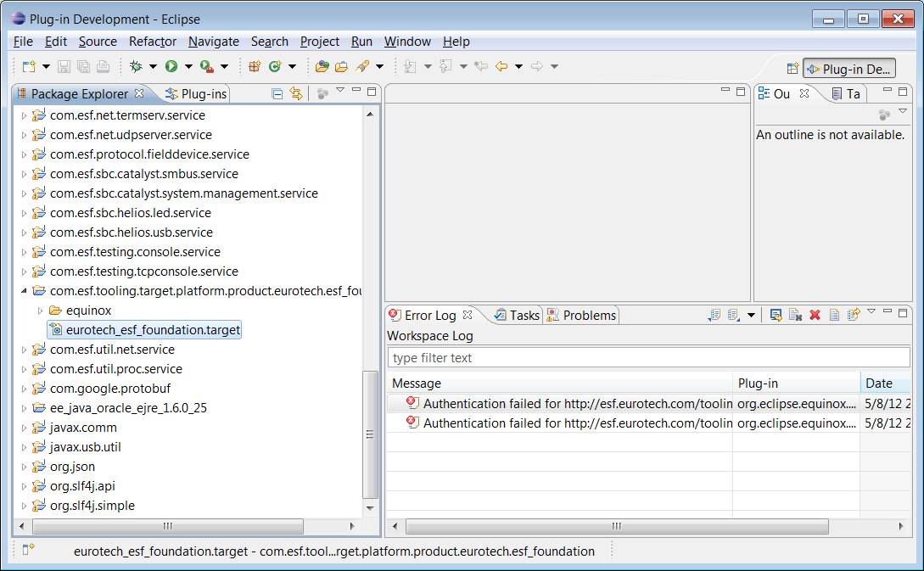The width and height of the screenshot is (924, 571).
Task: Click the Open Task folder icon
Action: (342, 66)
